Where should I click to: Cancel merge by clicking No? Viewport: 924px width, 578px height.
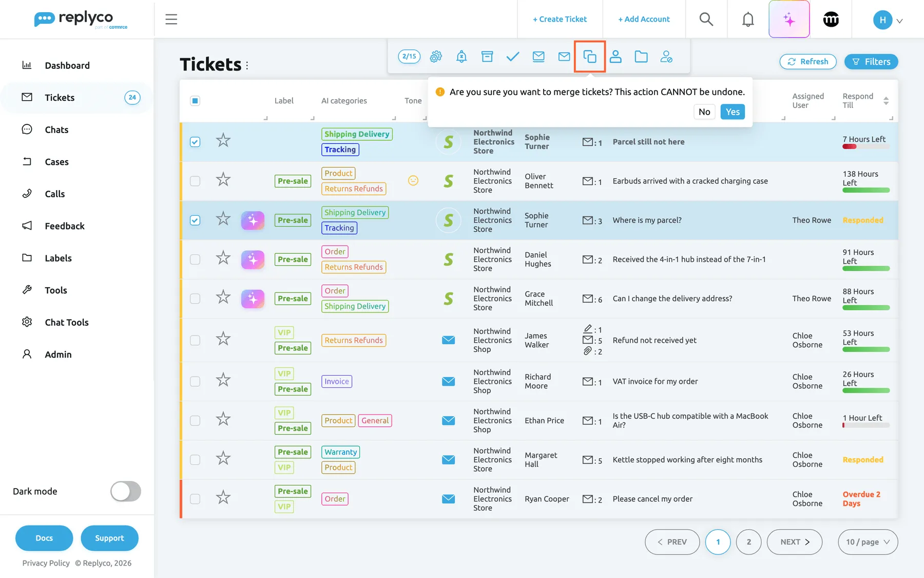pyautogui.click(x=704, y=112)
